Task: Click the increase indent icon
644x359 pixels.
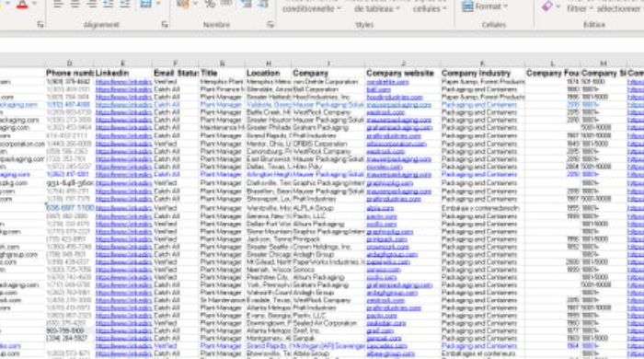Action: (124, 4)
